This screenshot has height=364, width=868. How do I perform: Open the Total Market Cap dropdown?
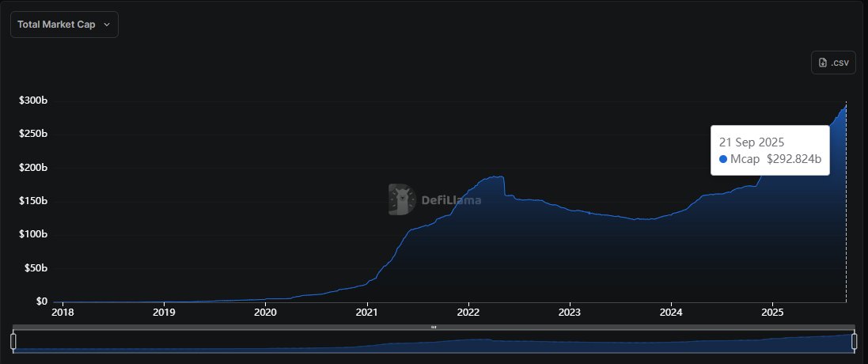pos(63,25)
